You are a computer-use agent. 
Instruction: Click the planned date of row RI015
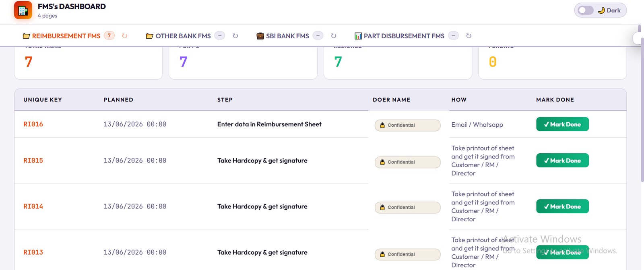(x=135, y=161)
